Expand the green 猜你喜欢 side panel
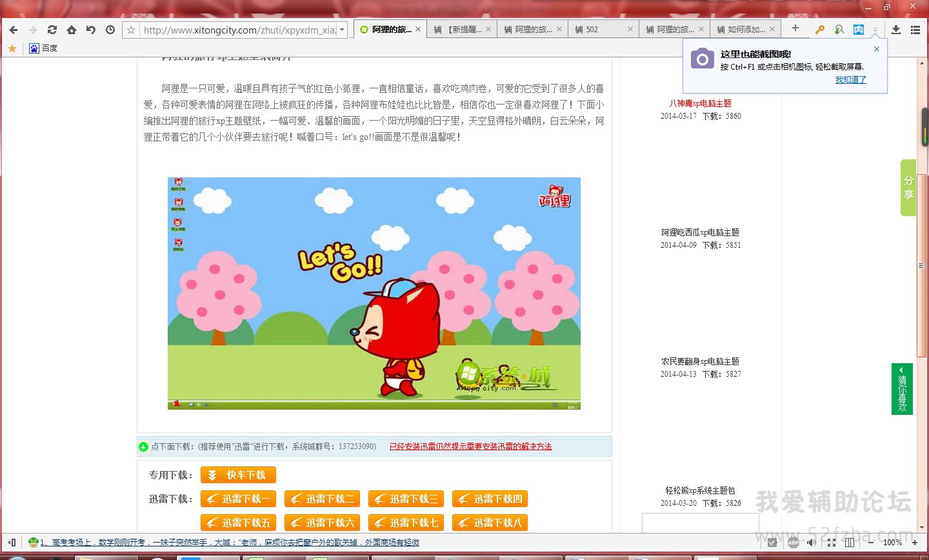 point(902,389)
